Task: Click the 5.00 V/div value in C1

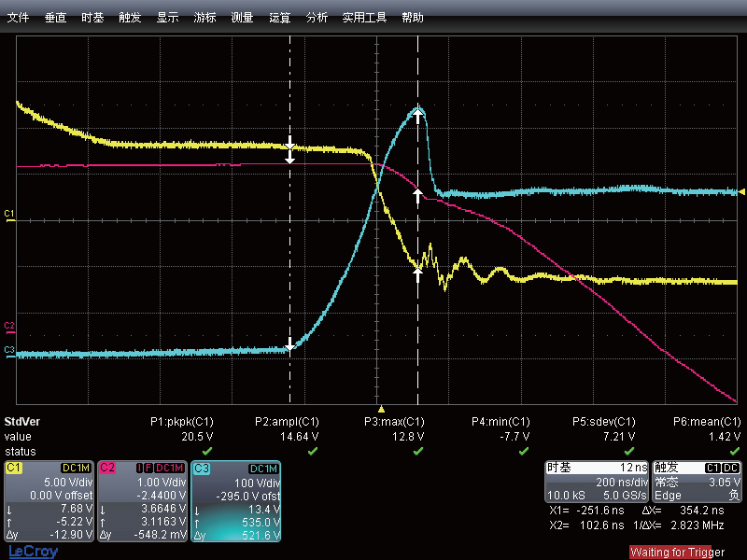Action: 68,482
